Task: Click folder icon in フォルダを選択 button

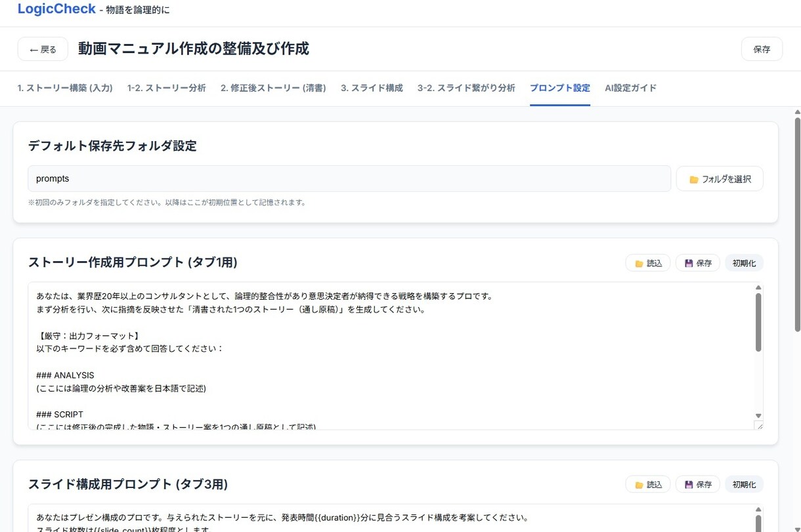Action: (x=693, y=180)
